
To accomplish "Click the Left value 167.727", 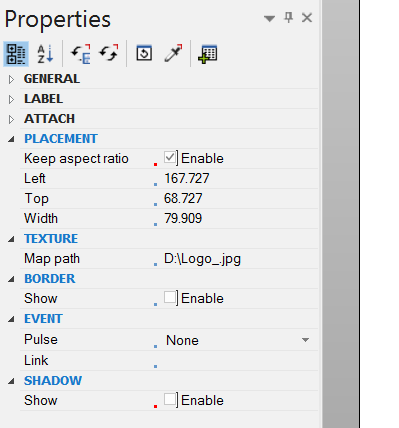I will 187,178.
